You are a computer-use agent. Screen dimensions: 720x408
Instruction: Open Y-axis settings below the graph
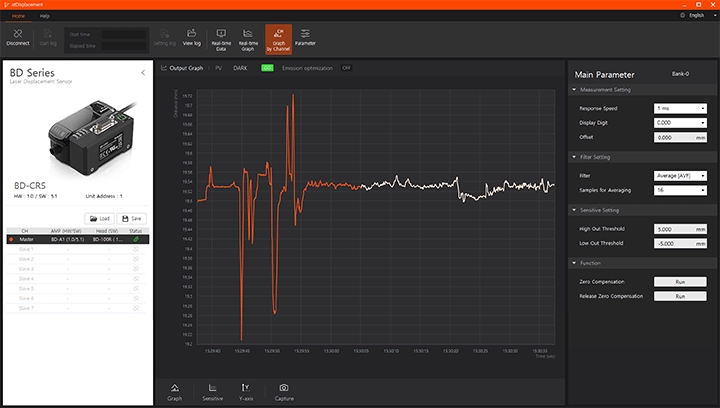245,390
